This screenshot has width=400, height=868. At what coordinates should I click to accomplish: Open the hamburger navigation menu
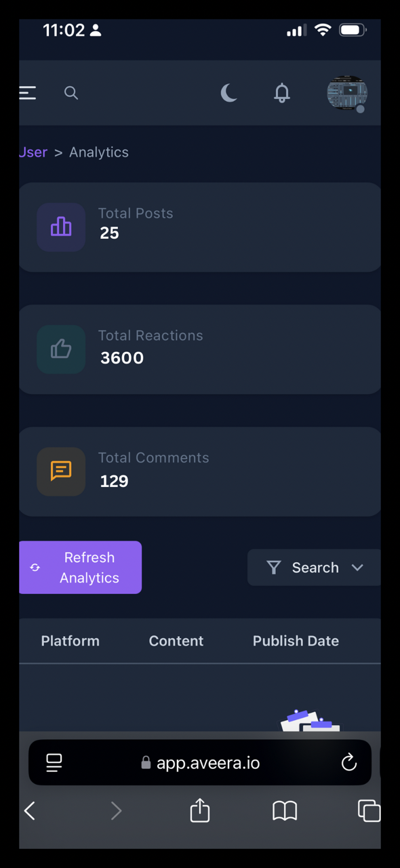point(27,93)
